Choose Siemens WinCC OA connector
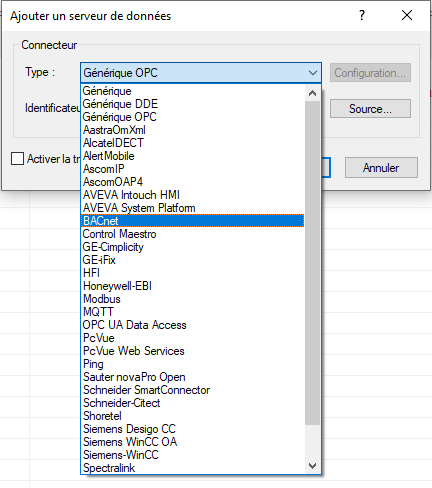This screenshot has width=432, height=488. pos(193,442)
